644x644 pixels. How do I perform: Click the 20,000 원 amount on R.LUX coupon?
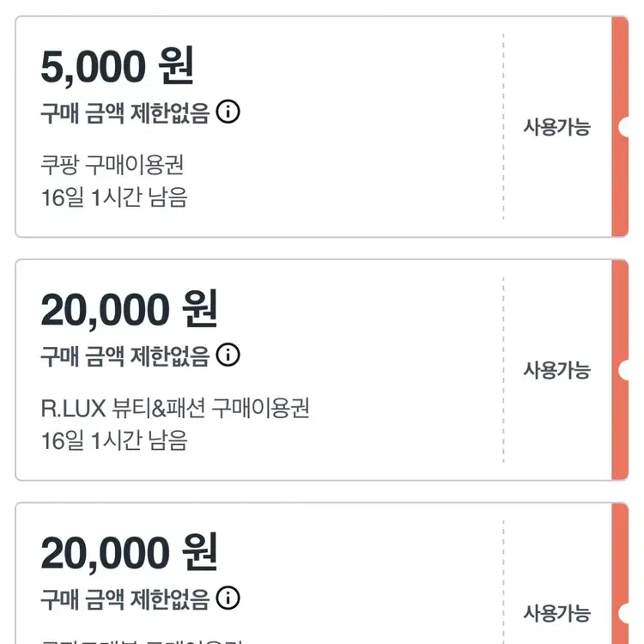click(129, 309)
